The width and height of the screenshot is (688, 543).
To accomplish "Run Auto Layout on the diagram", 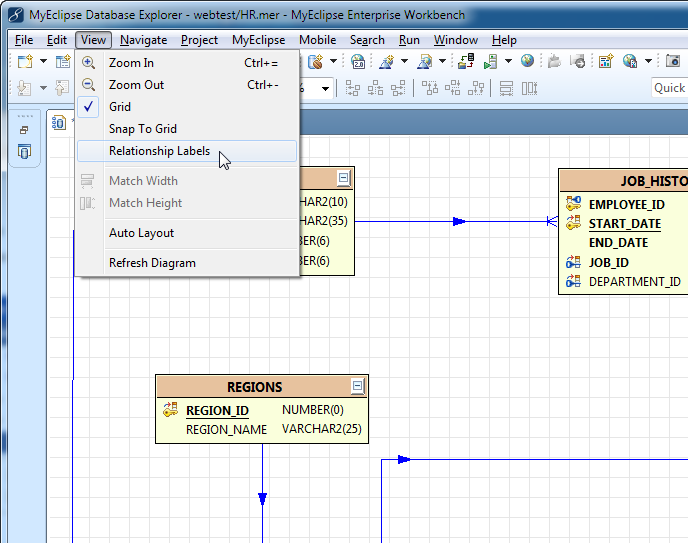I will pyautogui.click(x=141, y=233).
